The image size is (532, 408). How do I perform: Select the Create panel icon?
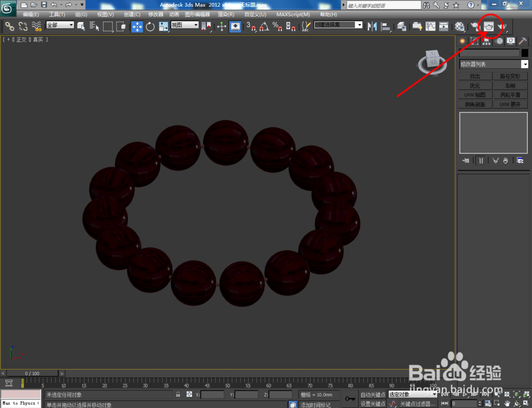[x=462, y=42]
